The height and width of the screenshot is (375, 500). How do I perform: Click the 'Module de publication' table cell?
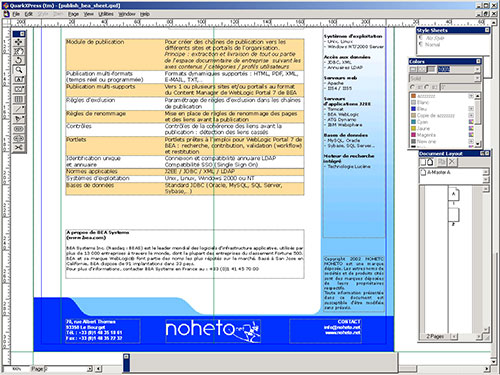(115, 54)
